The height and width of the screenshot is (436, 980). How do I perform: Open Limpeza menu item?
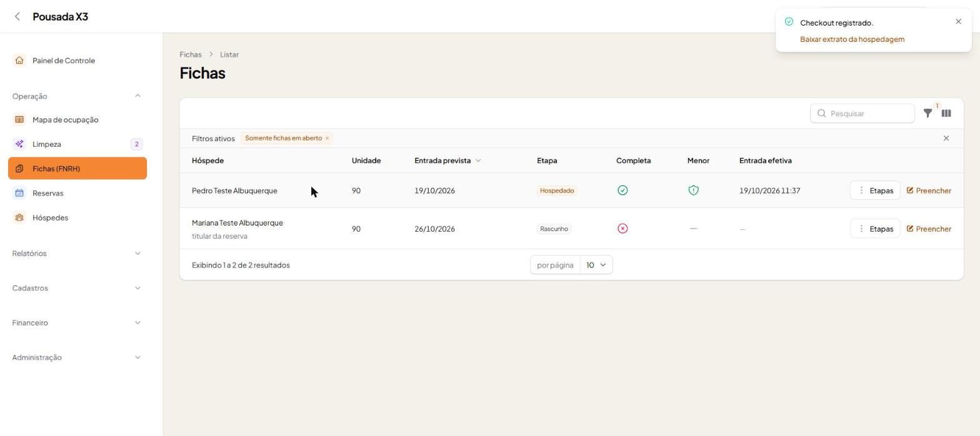click(77, 144)
